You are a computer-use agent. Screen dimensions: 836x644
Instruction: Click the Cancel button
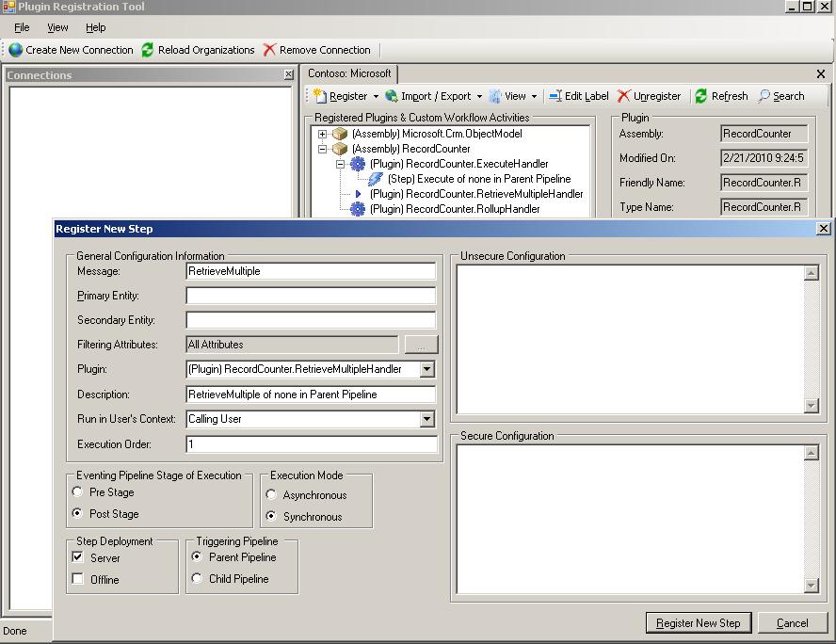tap(793, 622)
